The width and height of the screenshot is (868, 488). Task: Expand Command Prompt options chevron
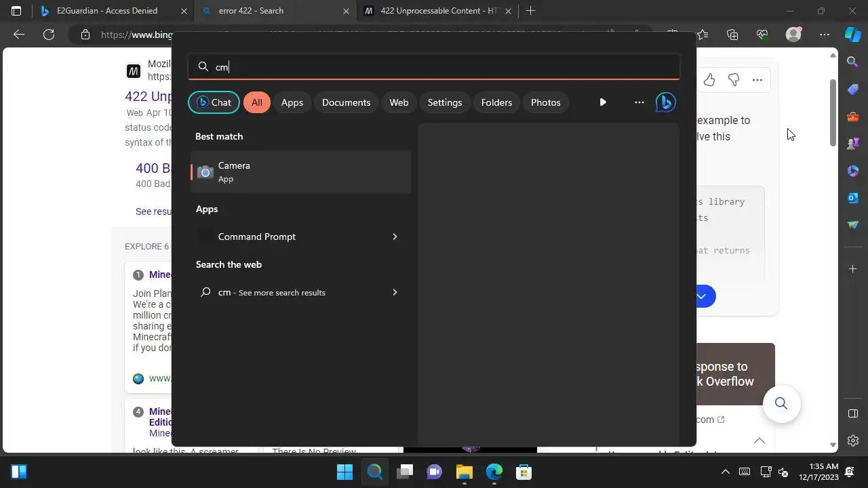point(395,237)
